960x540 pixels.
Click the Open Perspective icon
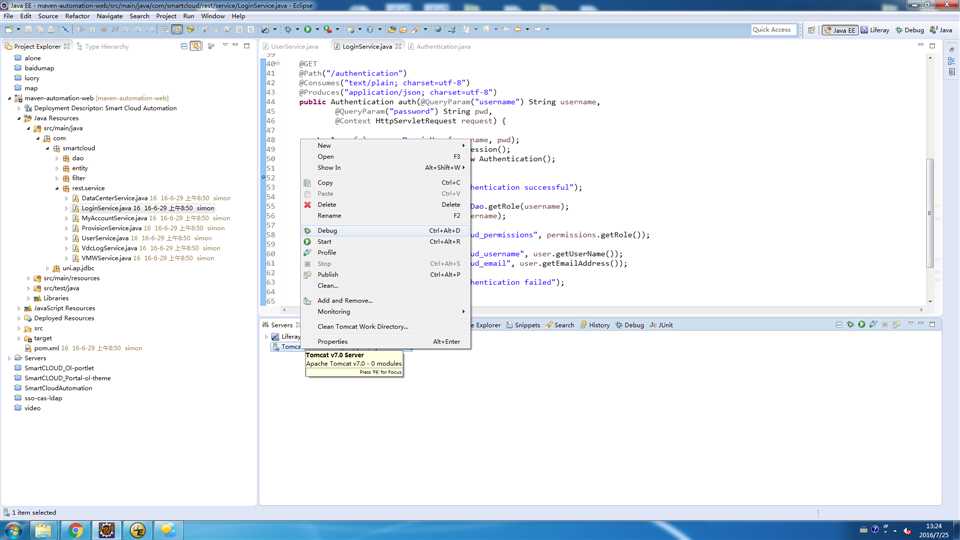coord(811,29)
